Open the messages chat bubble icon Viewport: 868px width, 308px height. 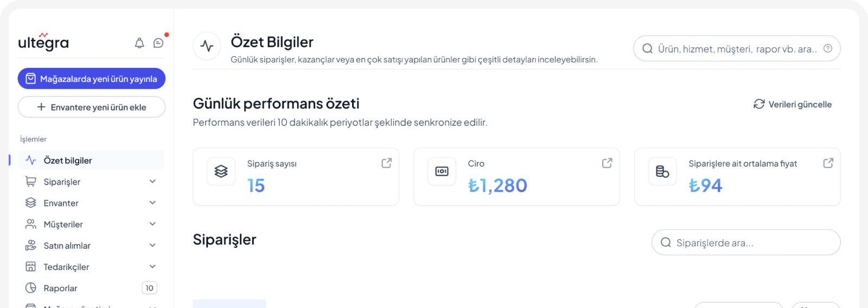point(158,43)
